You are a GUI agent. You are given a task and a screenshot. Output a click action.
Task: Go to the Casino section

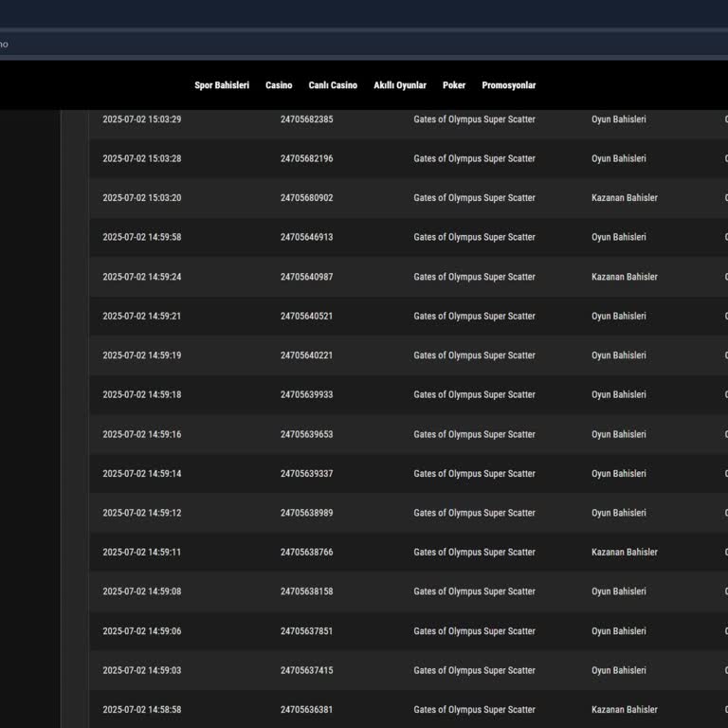(279, 85)
